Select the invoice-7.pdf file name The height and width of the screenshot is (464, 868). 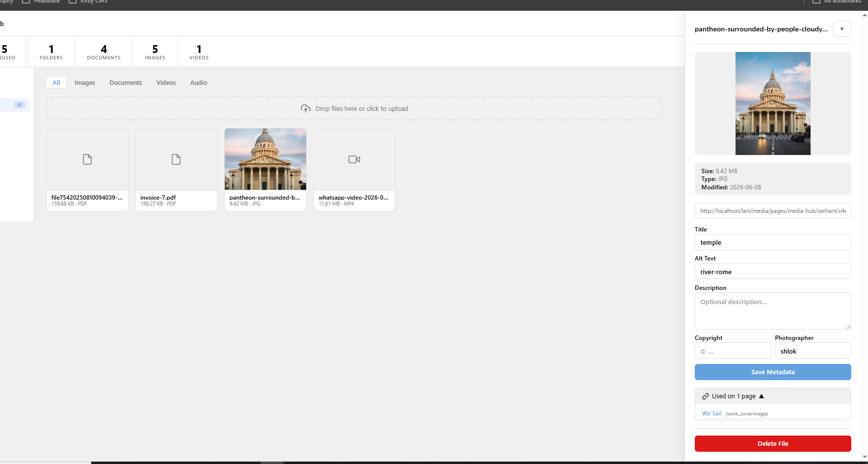158,198
